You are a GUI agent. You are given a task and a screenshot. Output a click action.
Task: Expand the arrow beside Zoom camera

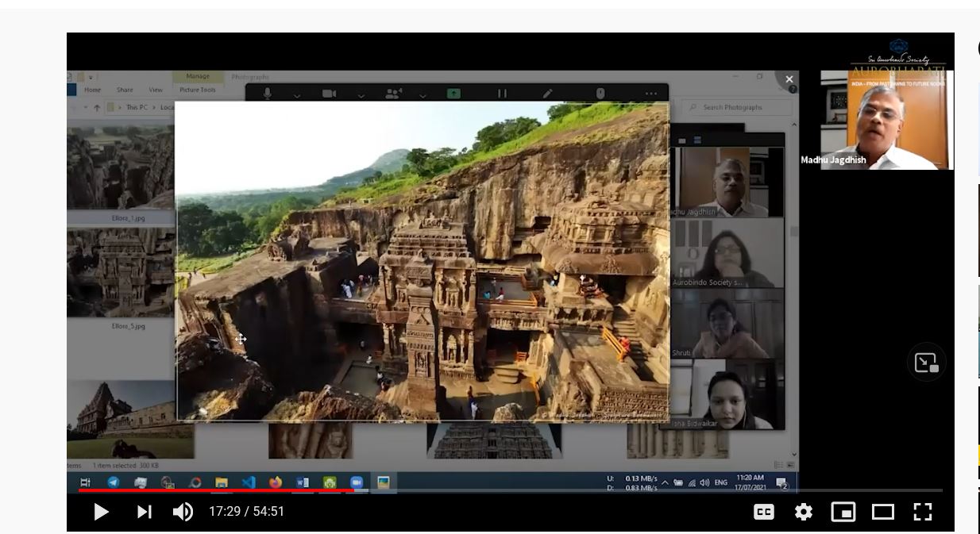click(361, 95)
